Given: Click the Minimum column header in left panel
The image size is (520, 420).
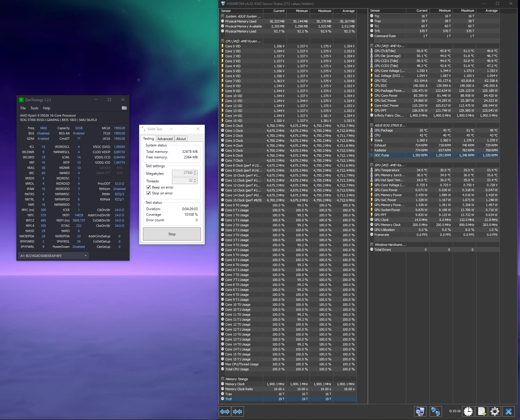Looking at the screenshot, I should coord(298,11).
